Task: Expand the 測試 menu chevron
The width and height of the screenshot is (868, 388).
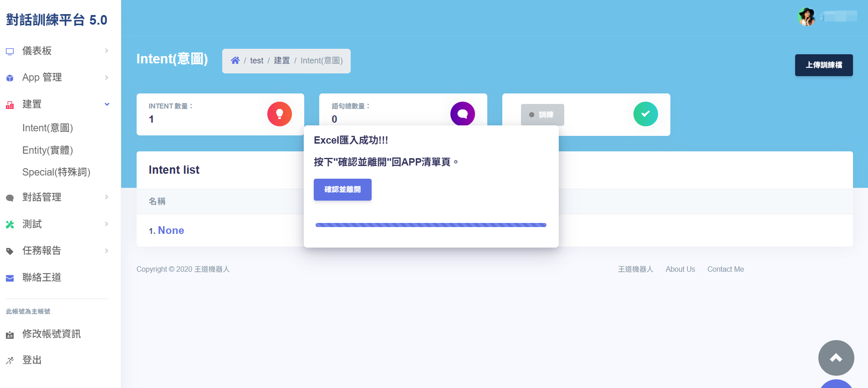Action: pos(107,224)
